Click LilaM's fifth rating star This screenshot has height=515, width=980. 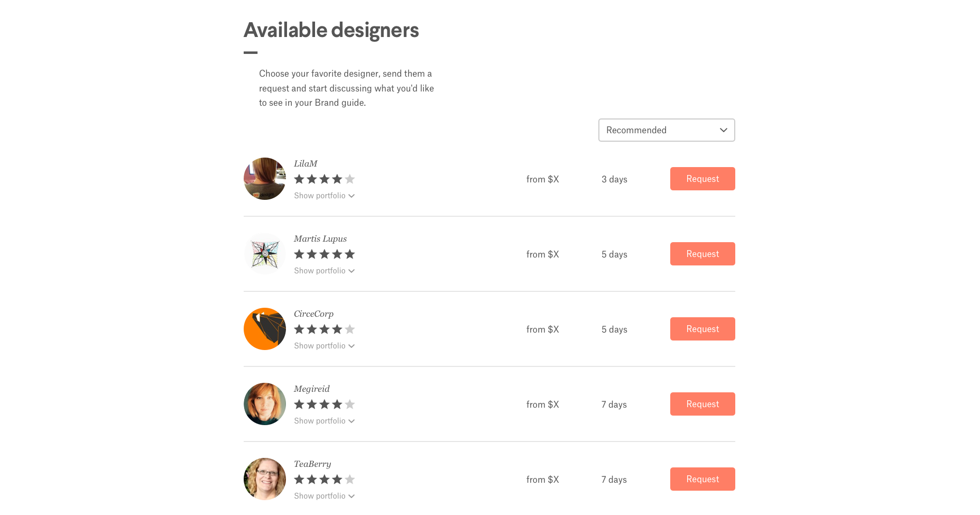pos(350,179)
